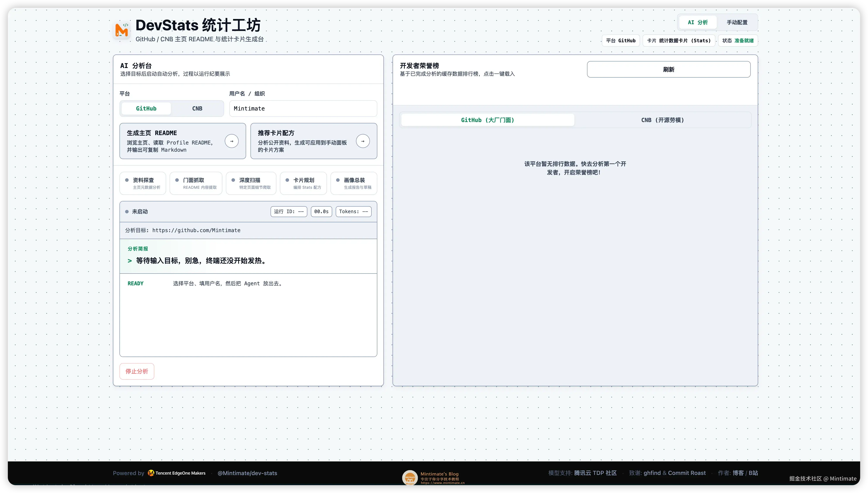Click the 00.0s timer badge

tap(321, 212)
